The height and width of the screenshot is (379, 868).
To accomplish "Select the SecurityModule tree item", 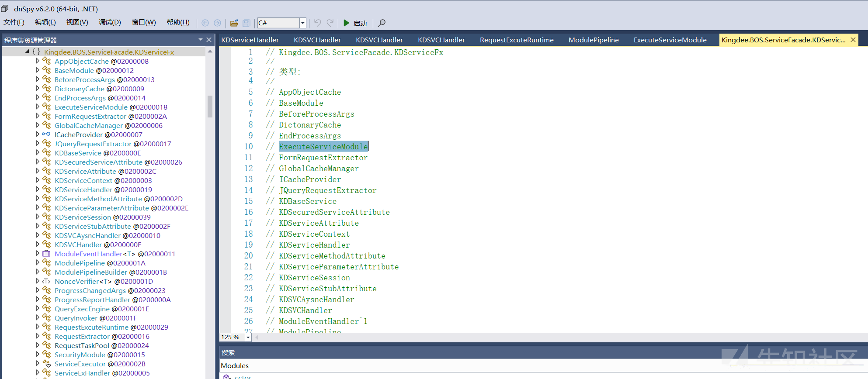I will coord(100,355).
